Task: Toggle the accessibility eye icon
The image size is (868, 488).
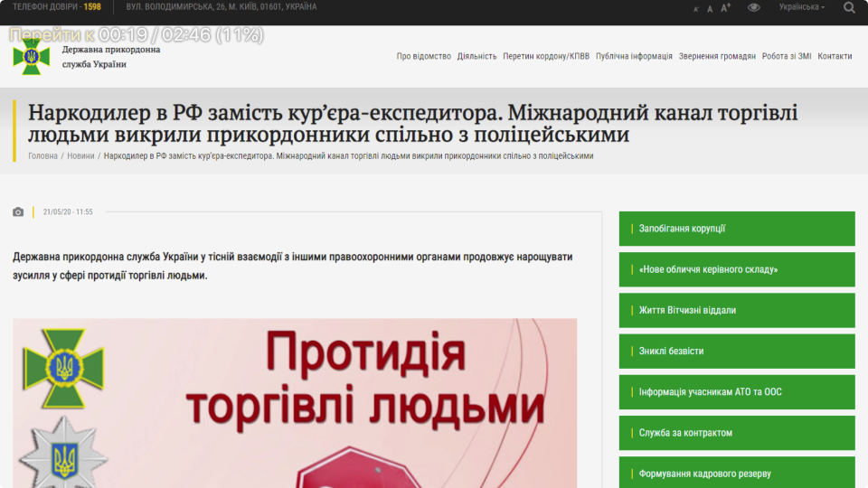Action: (753, 7)
